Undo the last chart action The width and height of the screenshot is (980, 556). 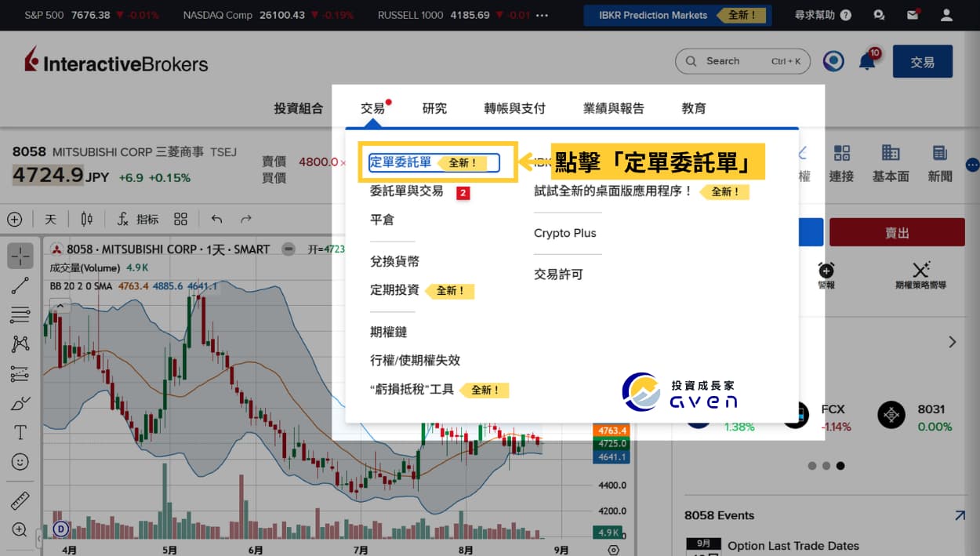tap(217, 220)
